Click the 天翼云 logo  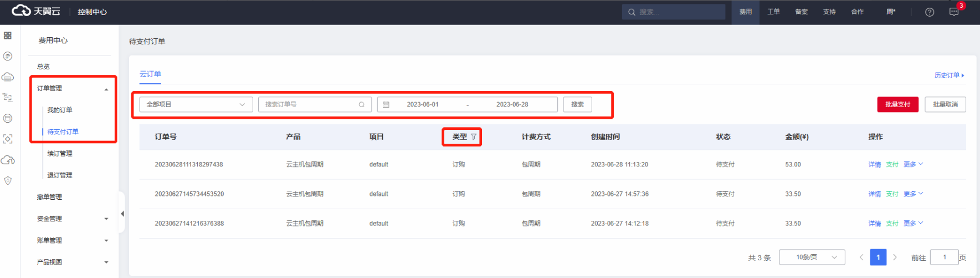pos(36,11)
